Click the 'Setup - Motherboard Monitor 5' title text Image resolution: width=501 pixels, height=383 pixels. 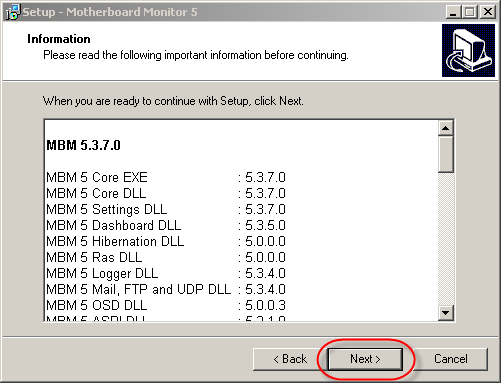[110, 12]
